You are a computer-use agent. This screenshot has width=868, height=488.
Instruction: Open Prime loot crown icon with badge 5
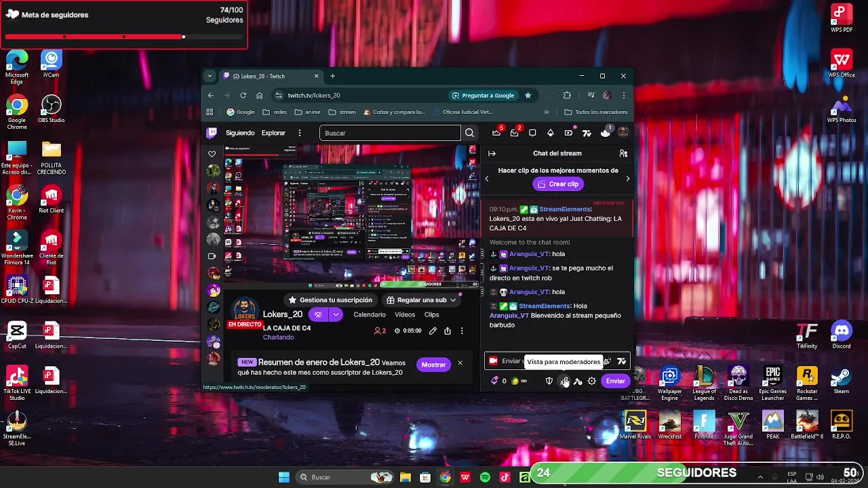click(x=496, y=133)
